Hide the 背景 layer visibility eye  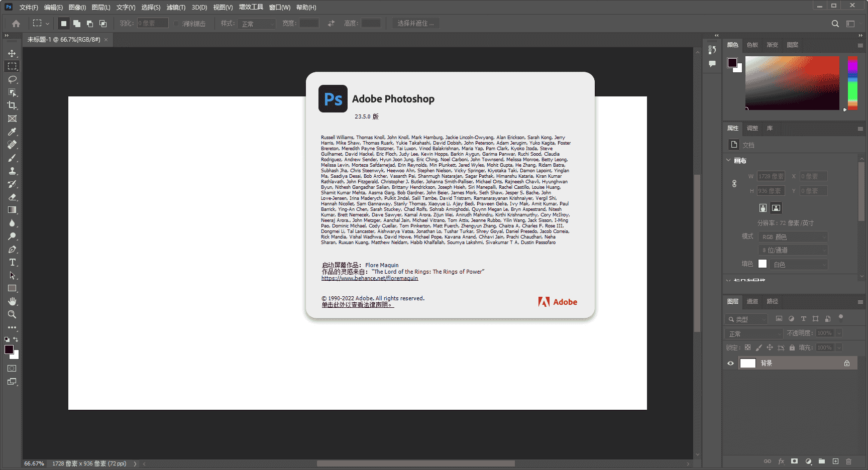tap(730, 363)
